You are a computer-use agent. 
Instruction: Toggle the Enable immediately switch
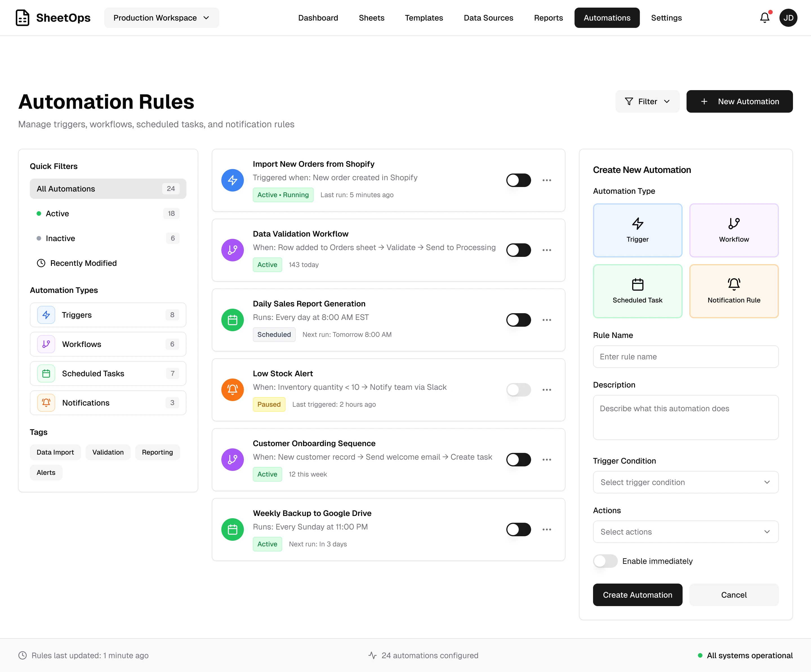(605, 561)
